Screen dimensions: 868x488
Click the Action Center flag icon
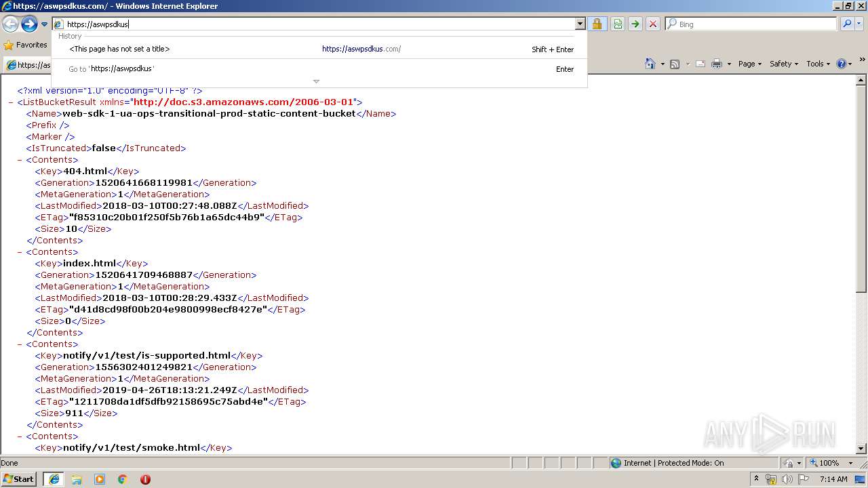pos(803,479)
